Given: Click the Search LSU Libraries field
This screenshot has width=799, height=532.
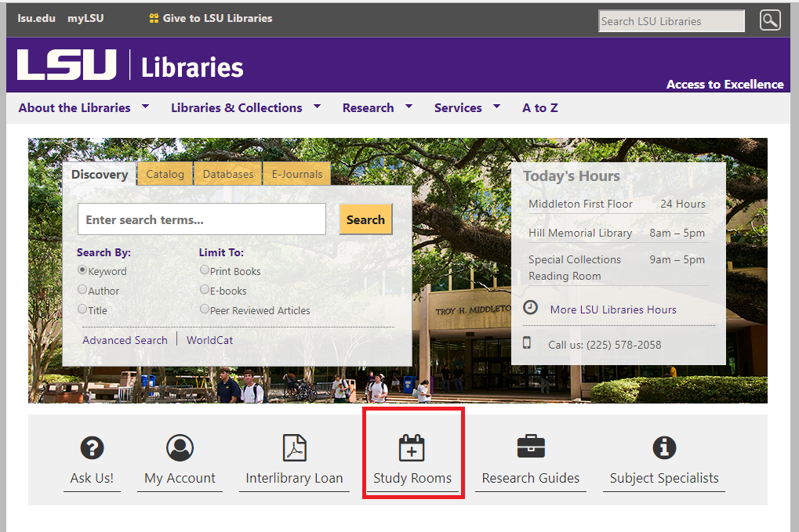Looking at the screenshot, I should [672, 21].
